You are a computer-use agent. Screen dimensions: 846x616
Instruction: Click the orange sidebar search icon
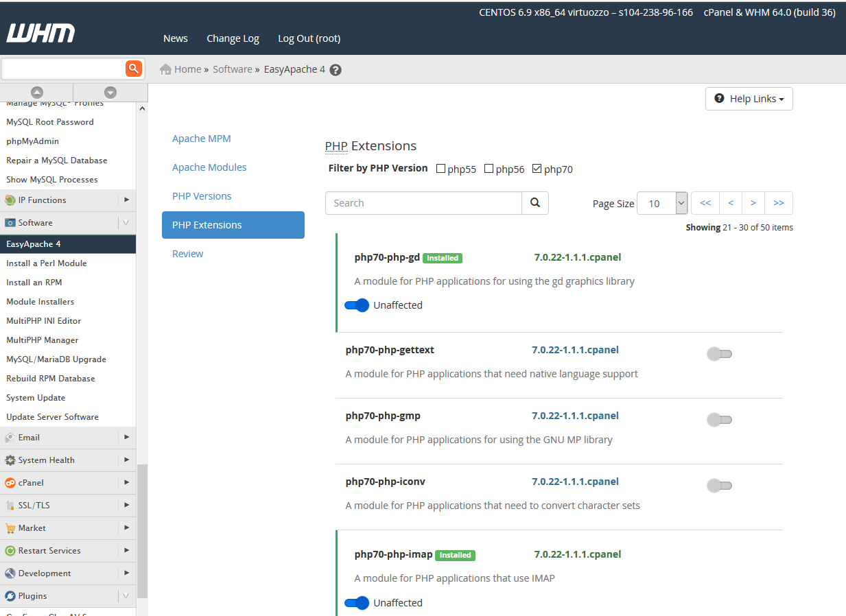coord(133,69)
